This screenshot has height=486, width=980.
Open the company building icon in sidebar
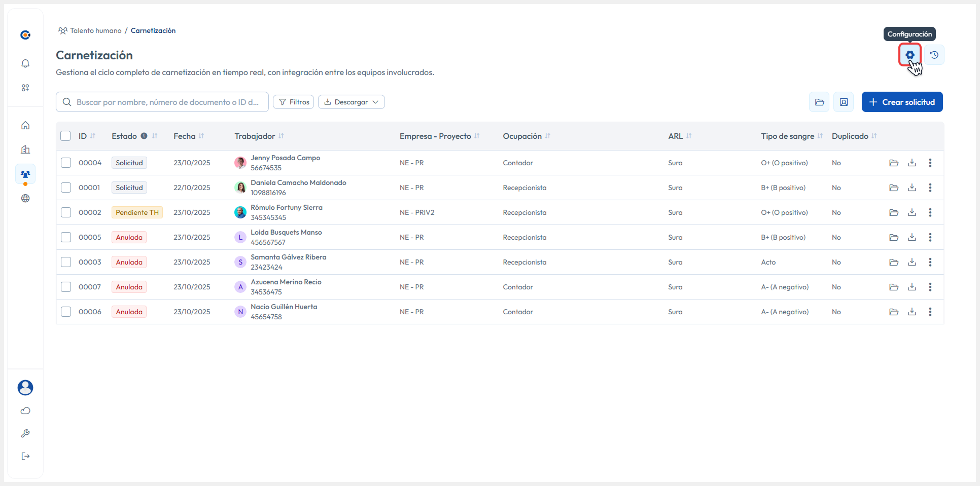[25, 149]
